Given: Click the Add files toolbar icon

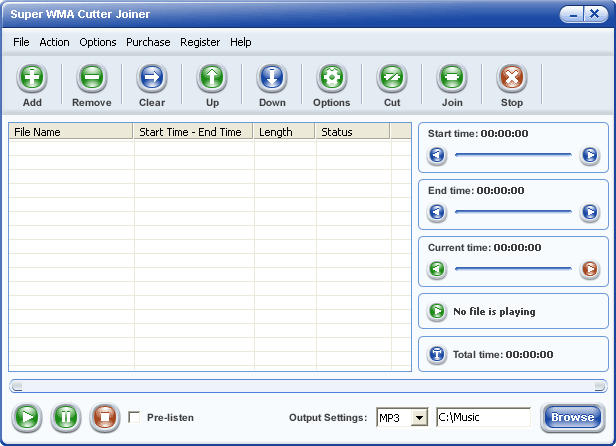Looking at the screenshot, I should point(32,79).
